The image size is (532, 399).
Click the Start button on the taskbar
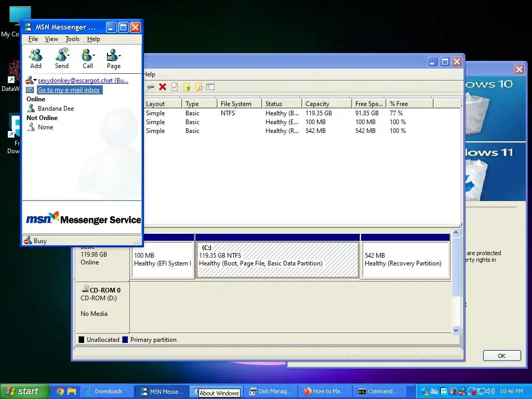coord(24,391)
